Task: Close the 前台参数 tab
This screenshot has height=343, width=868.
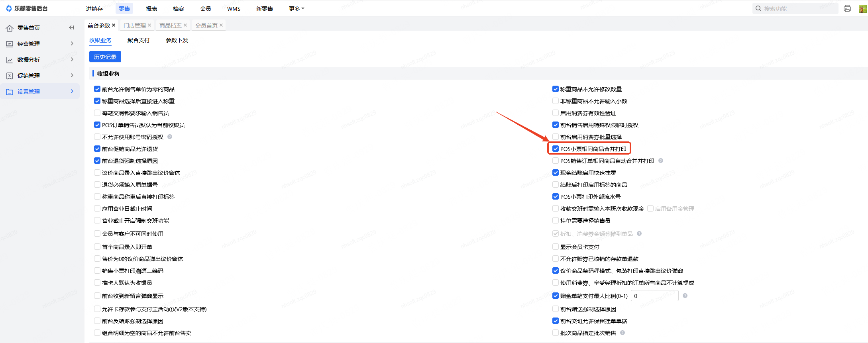Action: pyautogui.click(x=114, y=25)
